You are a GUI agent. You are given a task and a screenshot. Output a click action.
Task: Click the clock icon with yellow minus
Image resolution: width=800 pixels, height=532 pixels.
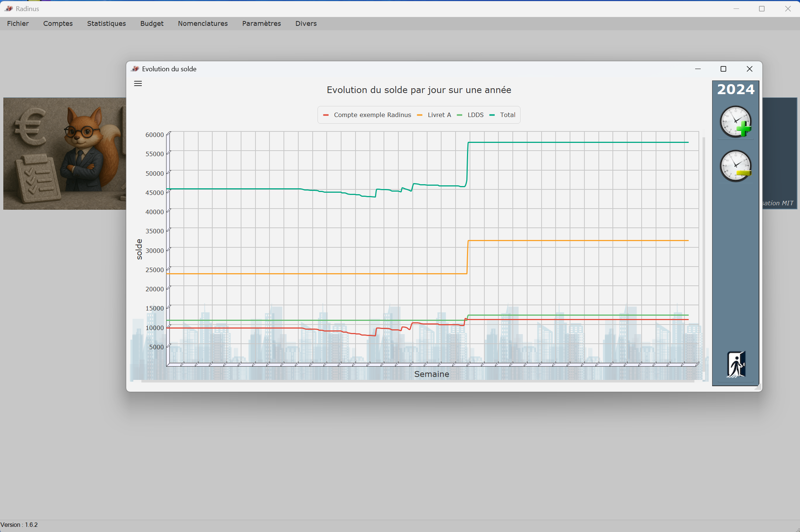point(735,166)
